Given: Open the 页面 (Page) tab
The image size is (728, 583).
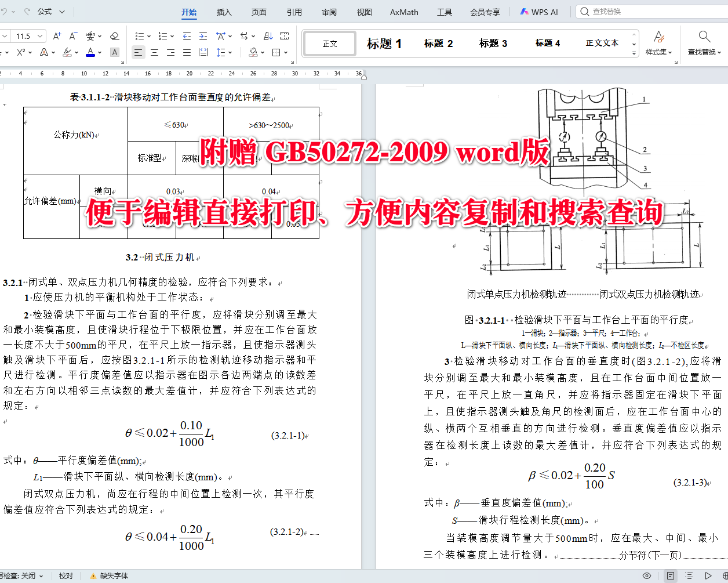Looking at the screenshot, I should [259, 12].
